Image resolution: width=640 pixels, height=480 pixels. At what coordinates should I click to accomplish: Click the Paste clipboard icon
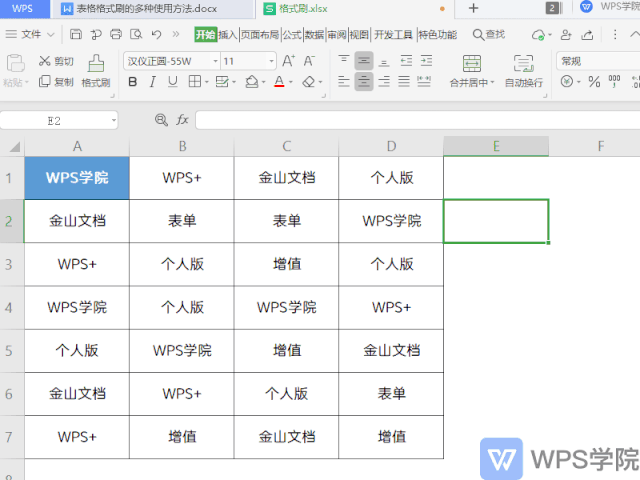16,63
